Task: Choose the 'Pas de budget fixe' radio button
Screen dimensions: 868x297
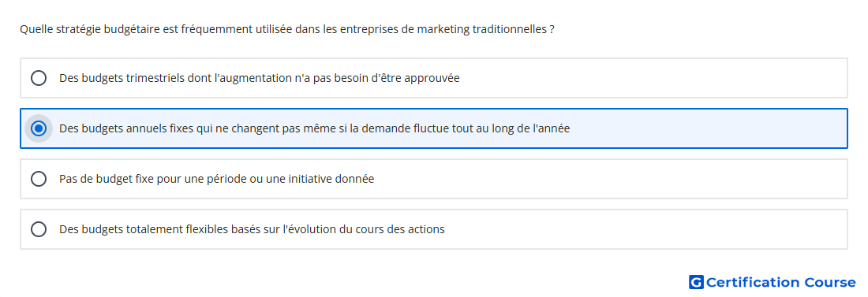Action: coord(39,179)
